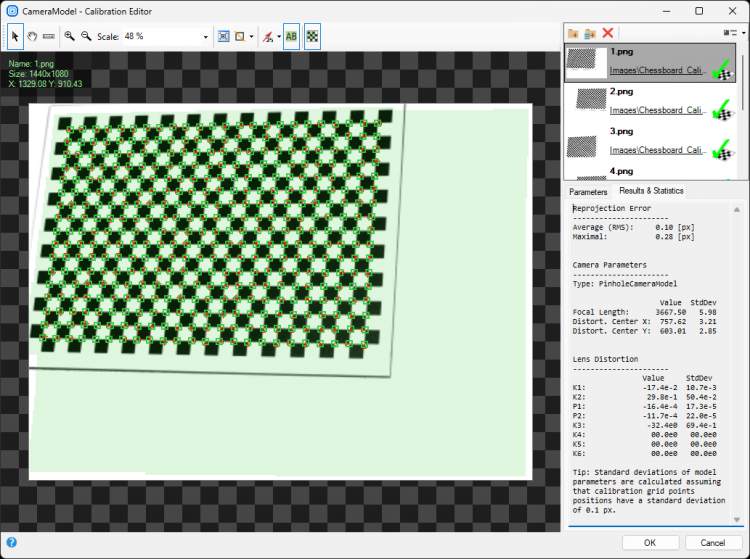Switch to the Parameters tab

pos(588,191)
